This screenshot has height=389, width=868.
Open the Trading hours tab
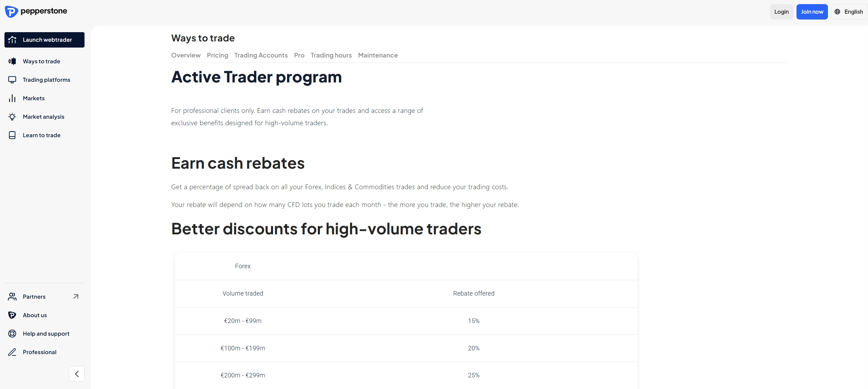pos(331,55)
